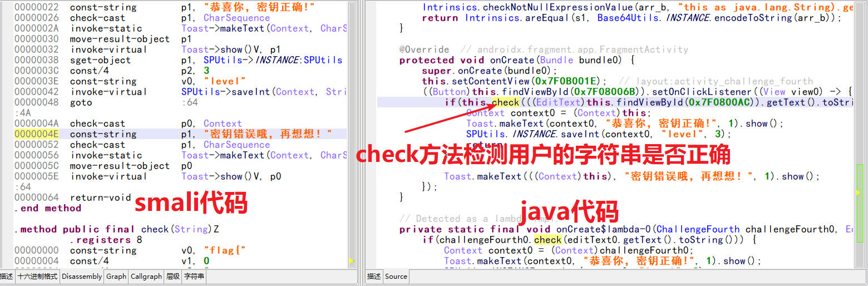Click highlighted check in challengeFourth0.check call
The width and height of the screenshot is (868, 286).
[x=548, y=240]
